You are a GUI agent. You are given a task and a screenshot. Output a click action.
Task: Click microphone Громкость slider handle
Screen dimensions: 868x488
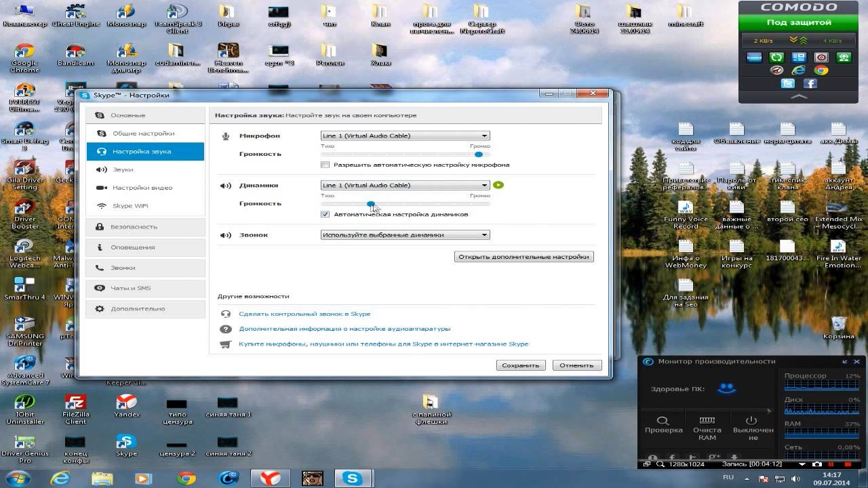point(479,154)
